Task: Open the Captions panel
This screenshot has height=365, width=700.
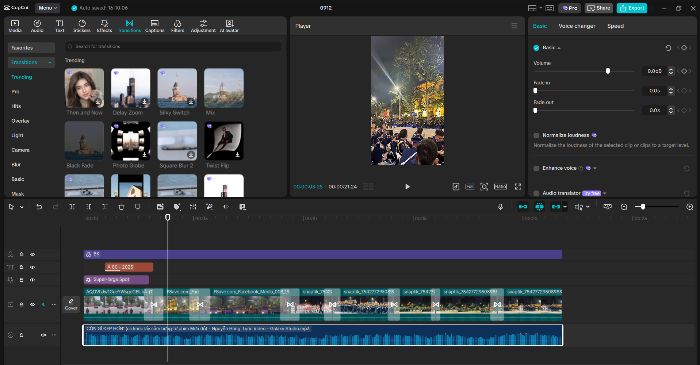Action: (x=155, y=26)
